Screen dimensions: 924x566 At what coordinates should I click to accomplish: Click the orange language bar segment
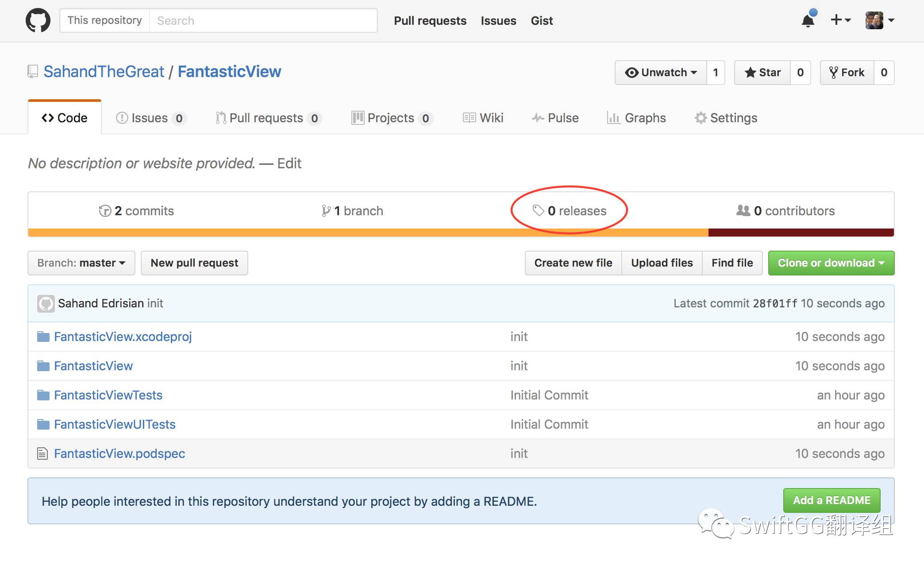pyautogui.click(x=368, y=233)
